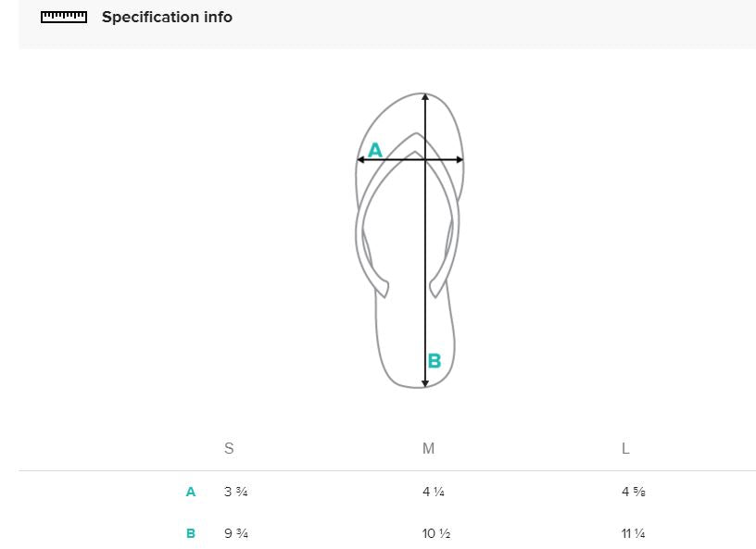Click the Specification info heading

click(167, 17)
